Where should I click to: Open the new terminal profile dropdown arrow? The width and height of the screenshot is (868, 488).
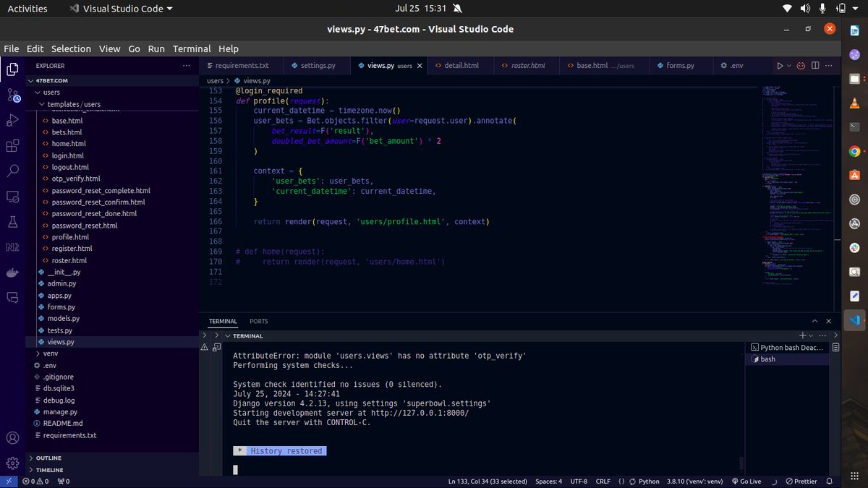[811, 335]
